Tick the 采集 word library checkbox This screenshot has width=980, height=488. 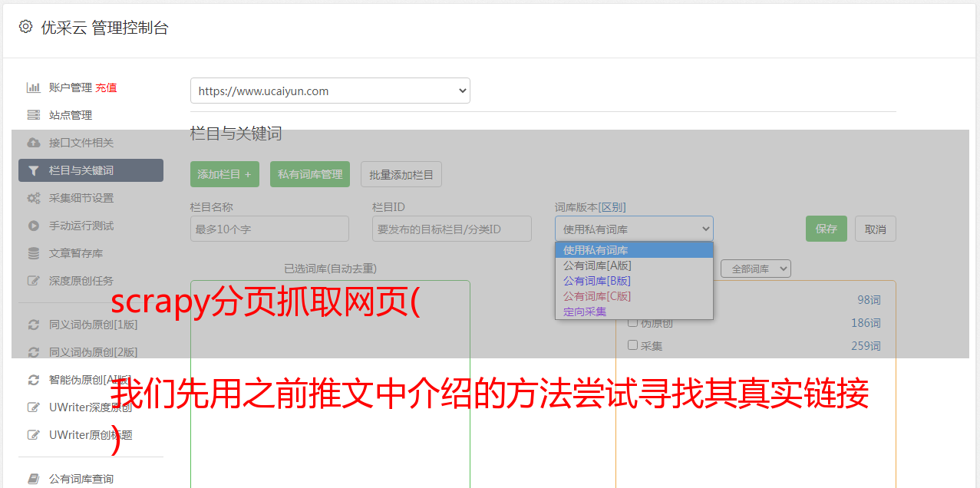pyautogui.click(x=633, y=345)
